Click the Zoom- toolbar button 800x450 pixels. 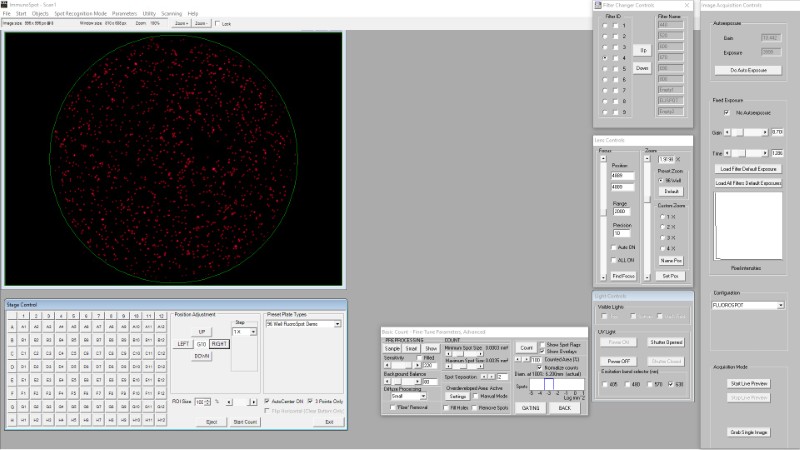[x=200, y=21]
